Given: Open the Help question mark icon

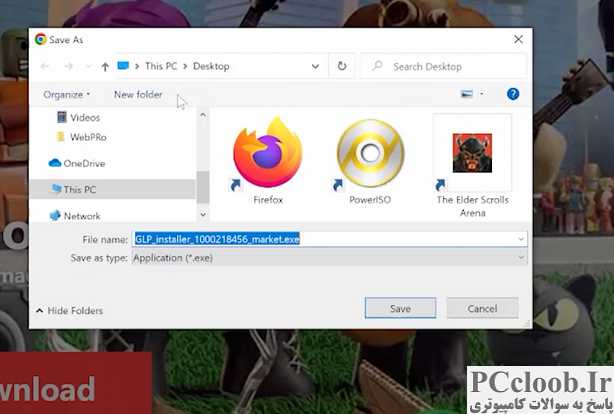Looking at the screenshot, I should pos(513,94).
